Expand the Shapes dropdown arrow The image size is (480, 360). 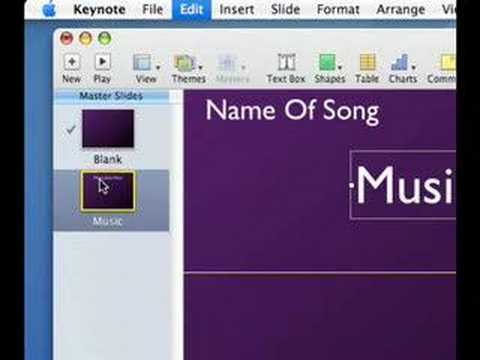pyautogui.click(x=340, y=68)
